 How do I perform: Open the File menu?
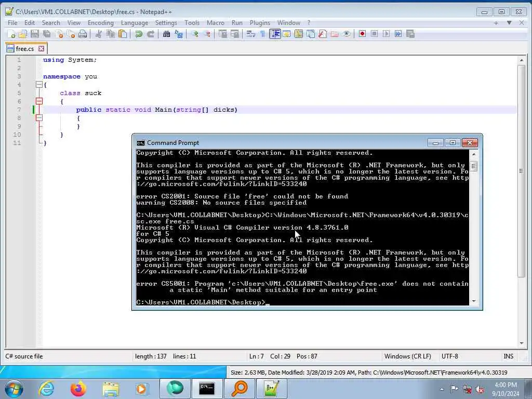point(12,23)
